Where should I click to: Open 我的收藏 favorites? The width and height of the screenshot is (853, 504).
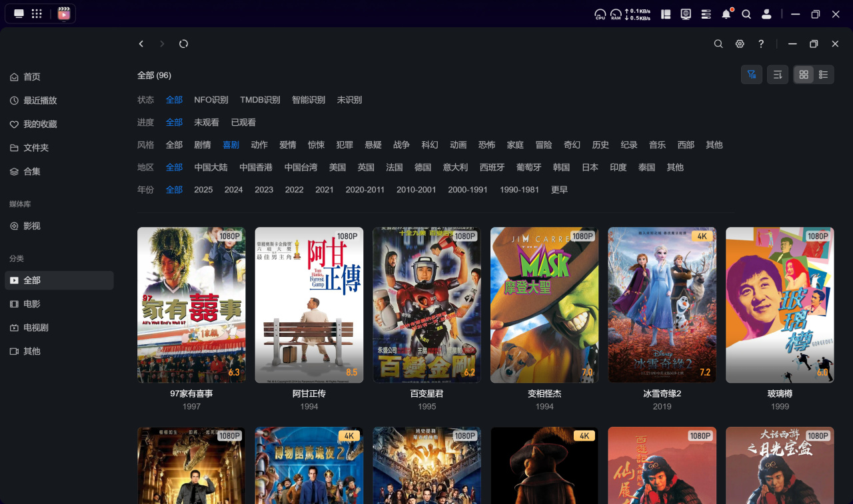pyautogui.click(x=59, y=124)
